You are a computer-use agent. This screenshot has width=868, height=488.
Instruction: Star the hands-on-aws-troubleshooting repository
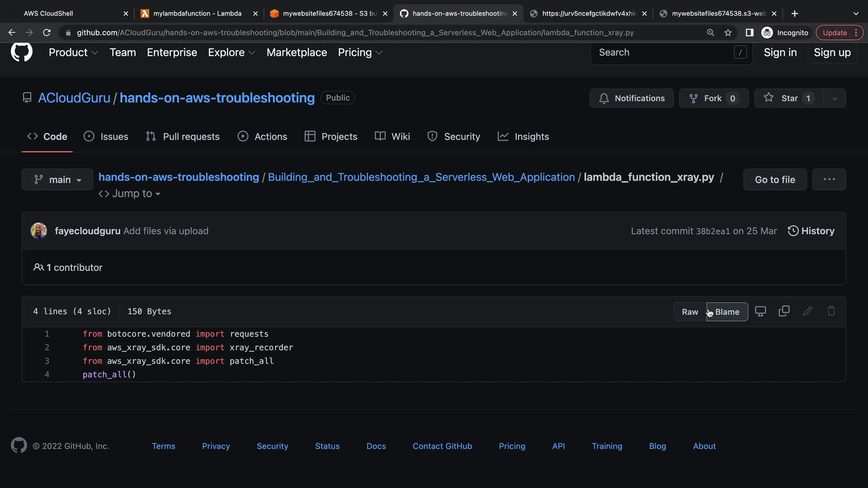pyautogui.click(x=788, y=98)
